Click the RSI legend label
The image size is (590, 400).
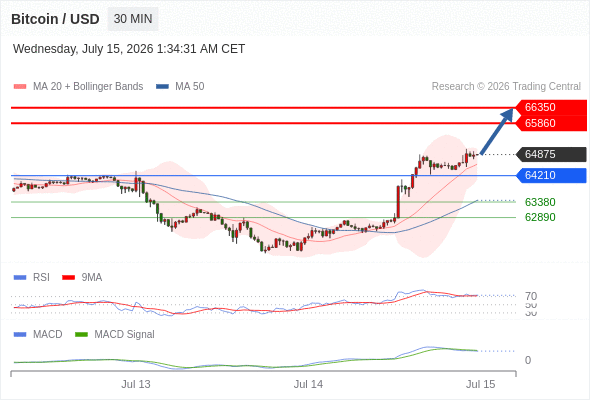click(x=41, y=278)
